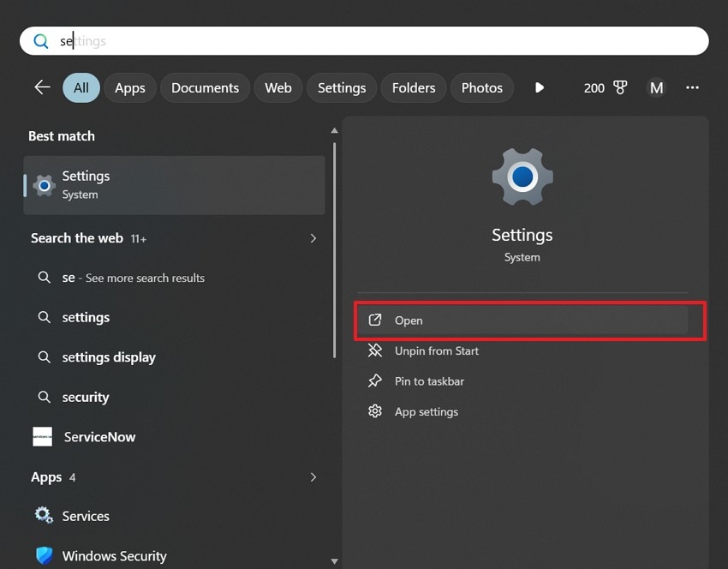Viewport: 728px width, 569px height.
Task: Open the Settings System best match result
Action: coord(174,185)
